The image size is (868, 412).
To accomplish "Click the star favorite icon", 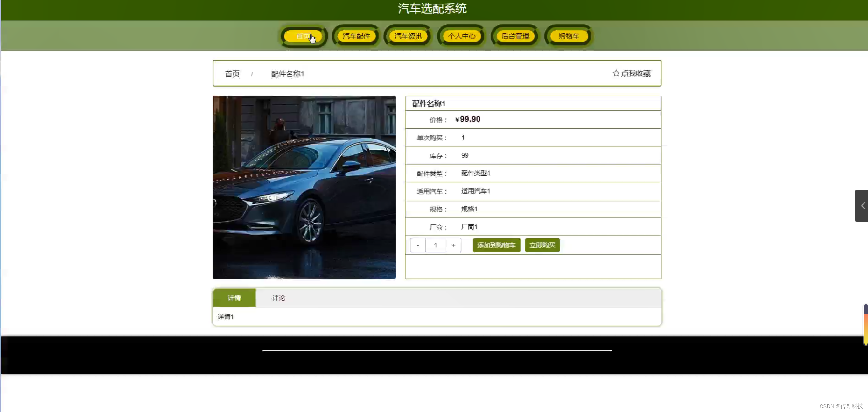I will pos(616,73).
